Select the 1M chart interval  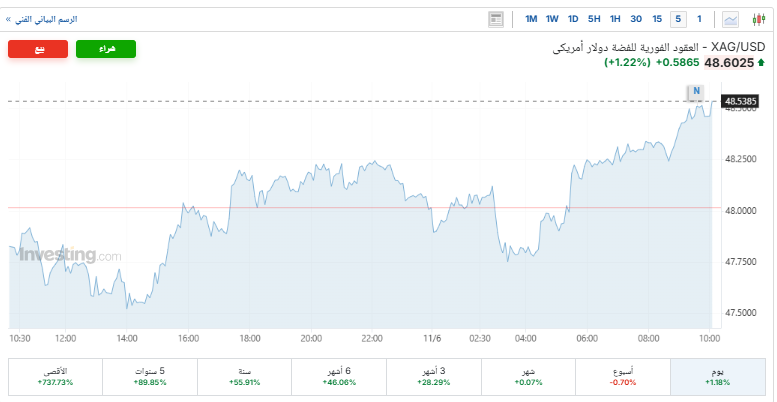531,19
